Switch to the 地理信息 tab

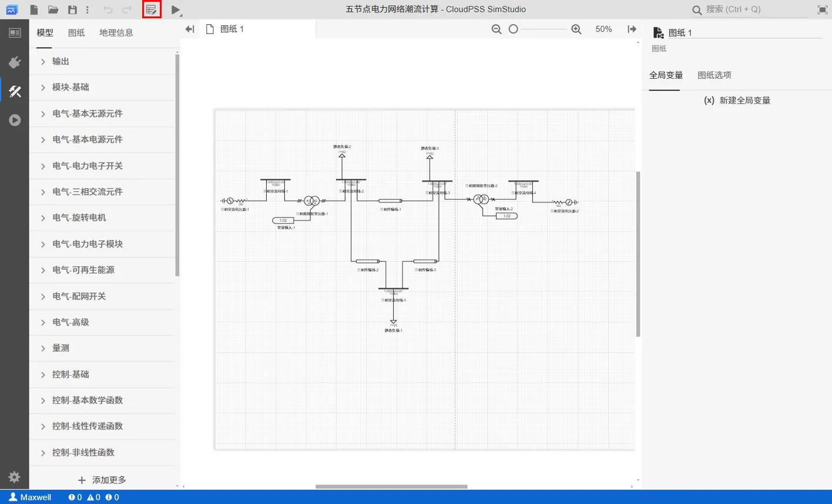tap(116, 33)
